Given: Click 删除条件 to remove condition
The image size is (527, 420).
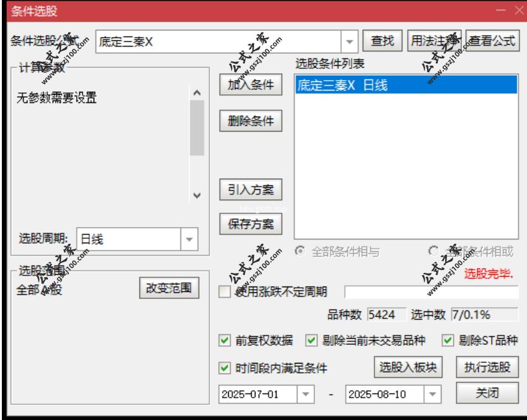Looking at the screenshot, I should (250, 121).
